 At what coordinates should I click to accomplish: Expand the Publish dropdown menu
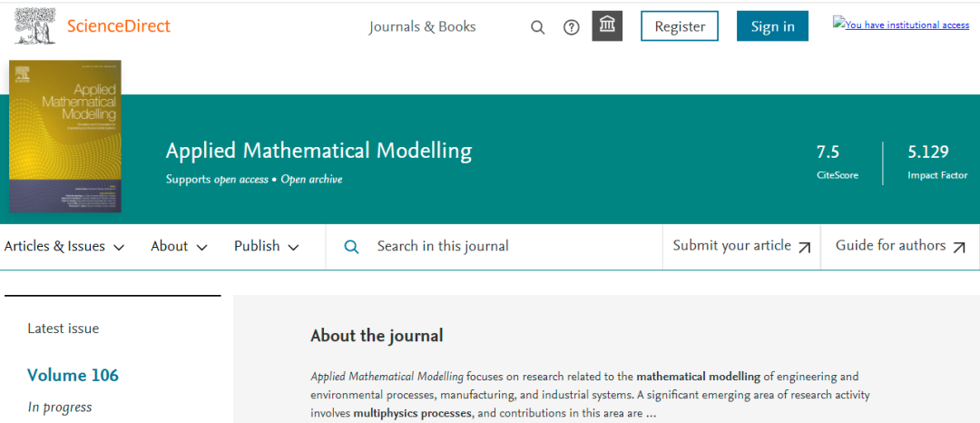[268, 247]
